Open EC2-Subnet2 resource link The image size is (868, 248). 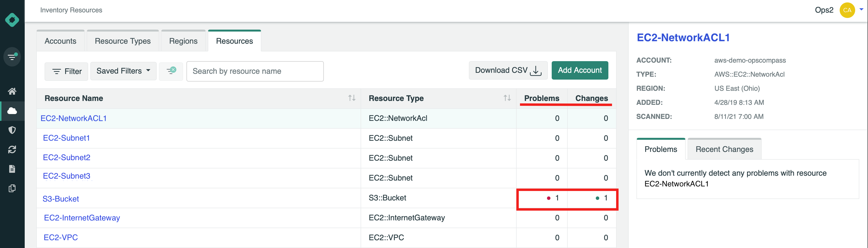pyautogui.click(x=67, y=157)
